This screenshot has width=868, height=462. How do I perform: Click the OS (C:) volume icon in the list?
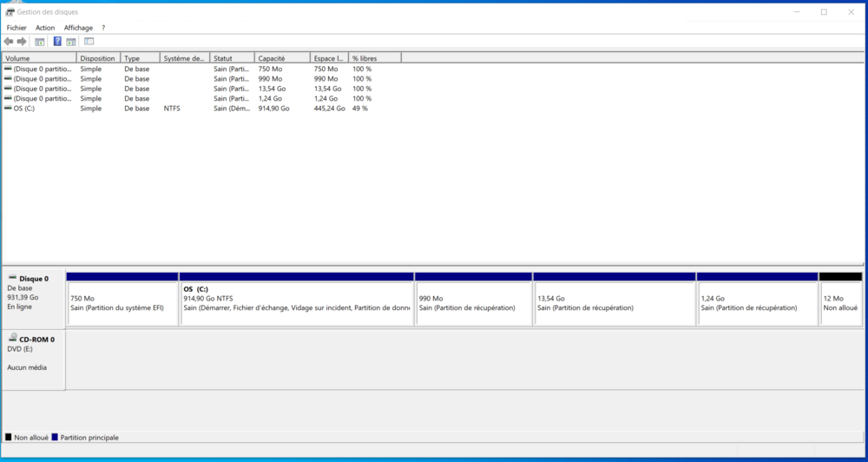tap(8, 109)
